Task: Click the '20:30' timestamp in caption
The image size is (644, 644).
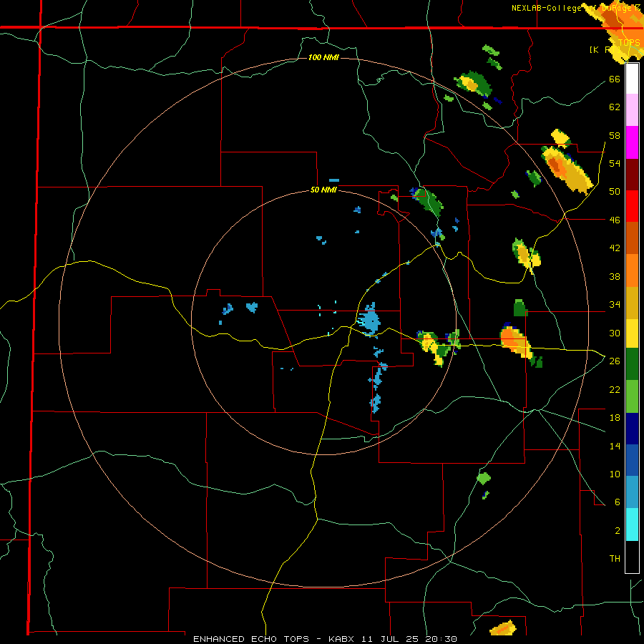Action: pyautogui.click(x=441, y=639)
